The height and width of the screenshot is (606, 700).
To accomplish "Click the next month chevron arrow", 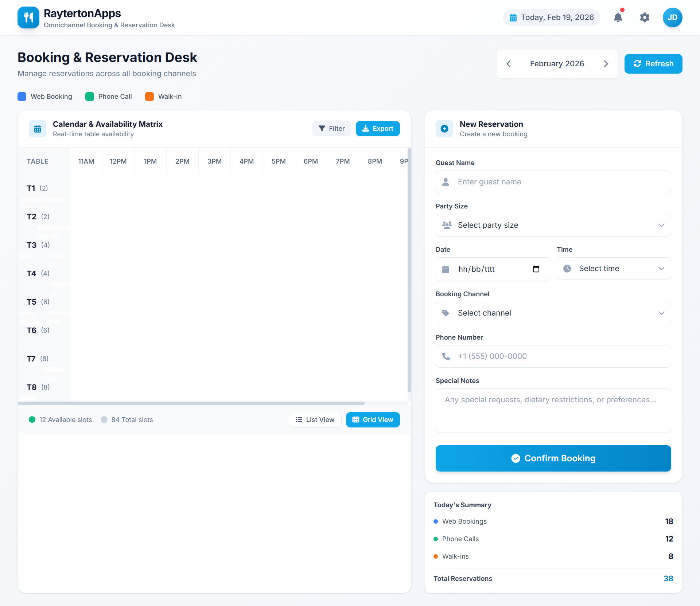I will coord(606,63).
